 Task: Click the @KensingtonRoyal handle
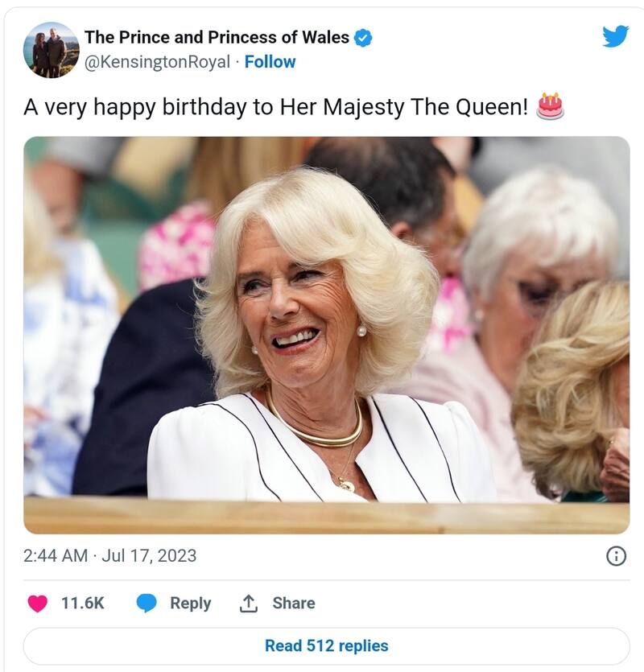pyautogui.click(x=157, y=62)
